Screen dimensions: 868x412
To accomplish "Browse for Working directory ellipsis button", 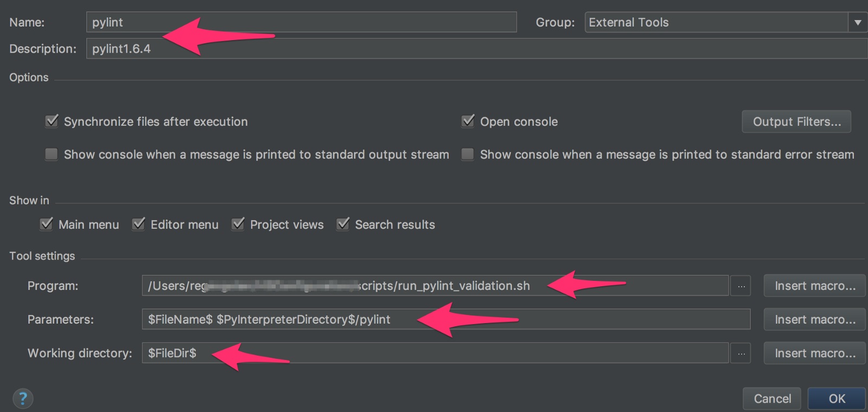I will [741, 353].
